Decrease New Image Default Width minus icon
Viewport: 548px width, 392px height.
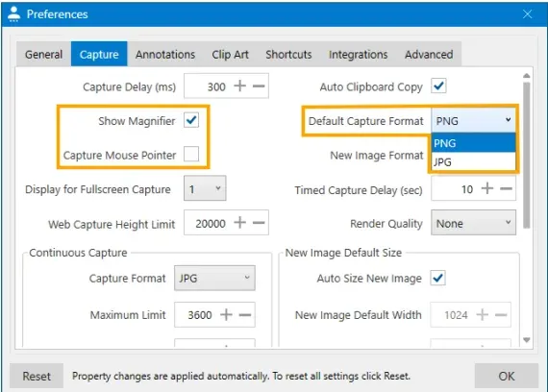tap(501, 315)
